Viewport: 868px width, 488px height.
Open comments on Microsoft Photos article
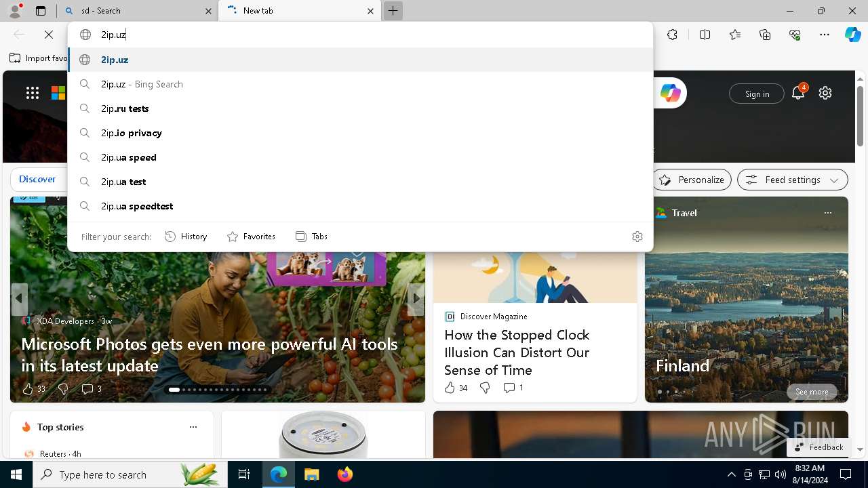92,389
